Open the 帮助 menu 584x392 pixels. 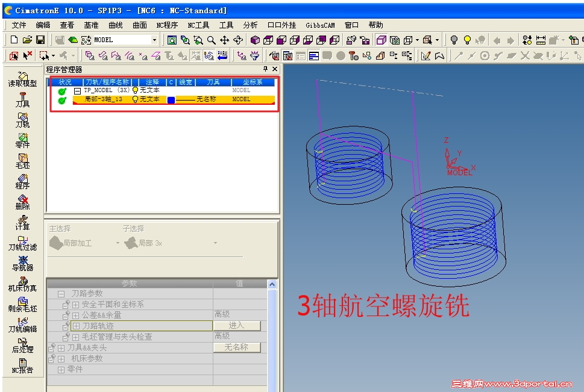pos(376,25)
